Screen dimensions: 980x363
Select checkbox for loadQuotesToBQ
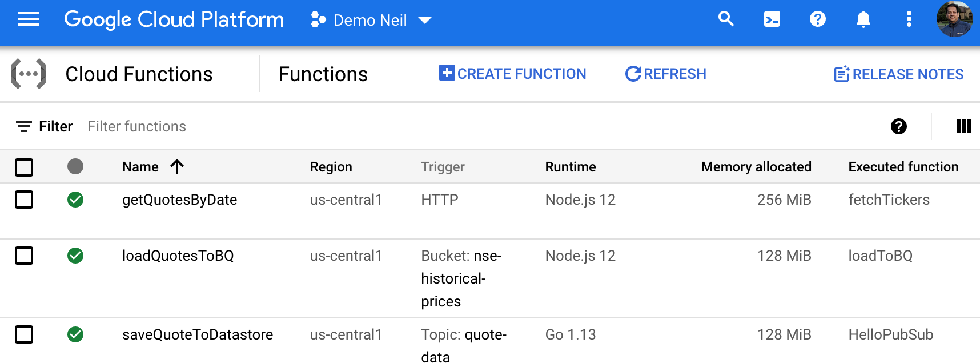click(24, 256)
